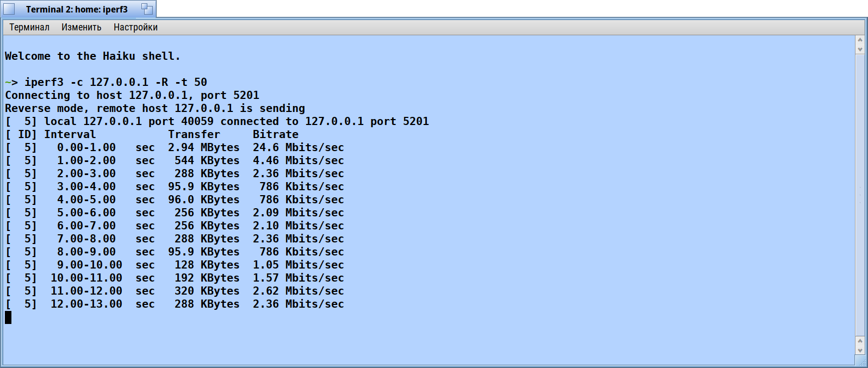Screen dimensions: 868x368
Task: Click the 'Welcome to the Haiku shell.' line
Action: click(x=92, y=56)
